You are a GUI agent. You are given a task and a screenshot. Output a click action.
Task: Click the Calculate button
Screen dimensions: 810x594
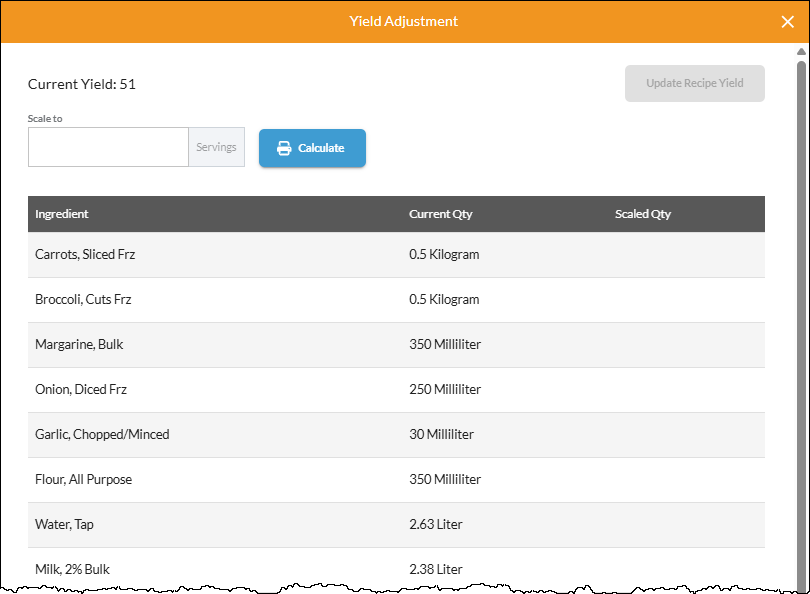tap(312, 148)
